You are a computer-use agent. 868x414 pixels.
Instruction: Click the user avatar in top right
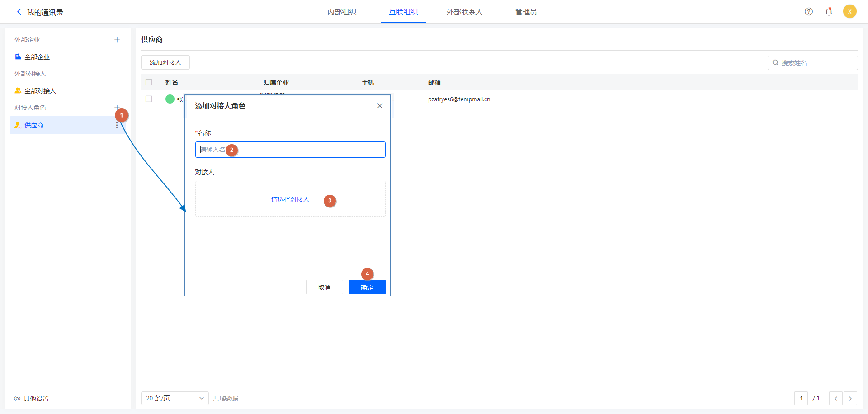click(849, 12)
